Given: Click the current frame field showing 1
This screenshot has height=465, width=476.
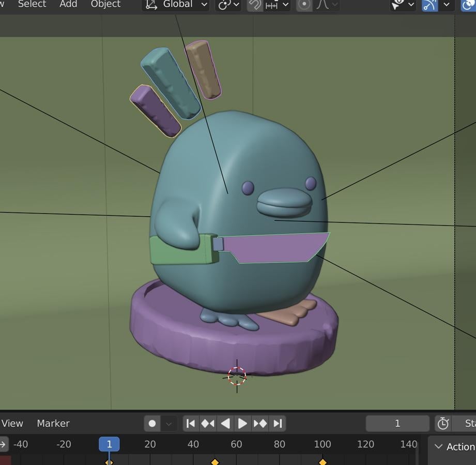Looking at the screenshot, I should [x=397, y=424].
